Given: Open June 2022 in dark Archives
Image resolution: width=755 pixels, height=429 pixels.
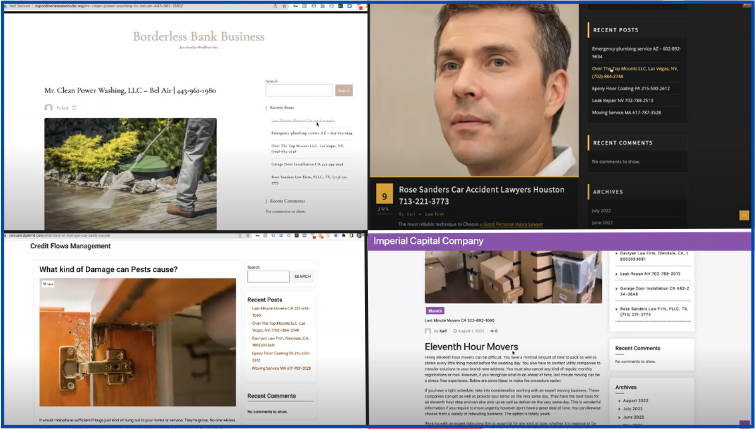Looking at the screenshot, I should pyautogui.click(x=602, y=223).
